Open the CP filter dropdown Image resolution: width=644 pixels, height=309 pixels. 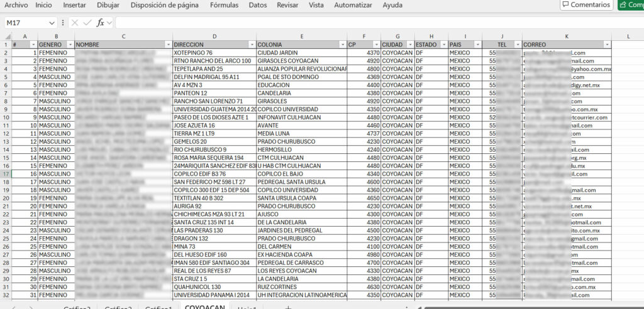click(x=377, y=45)
